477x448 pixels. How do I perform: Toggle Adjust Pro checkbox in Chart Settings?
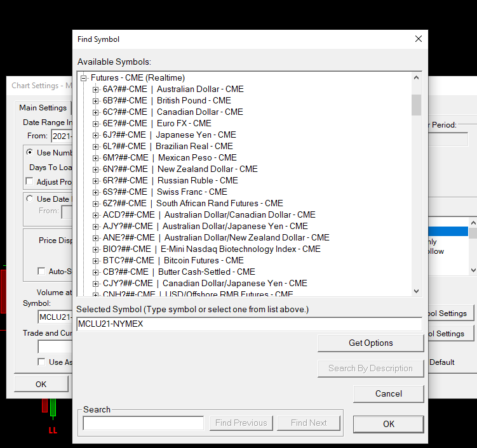(29, 181)
